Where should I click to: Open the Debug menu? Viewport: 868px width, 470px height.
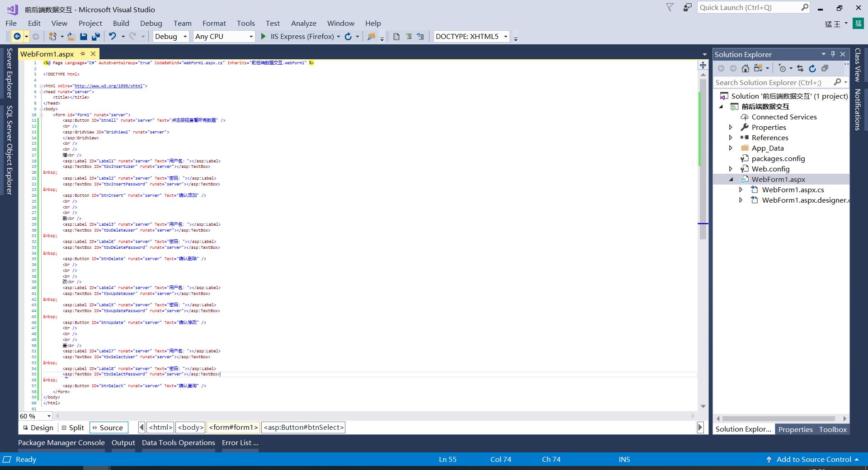coord(151,24)
